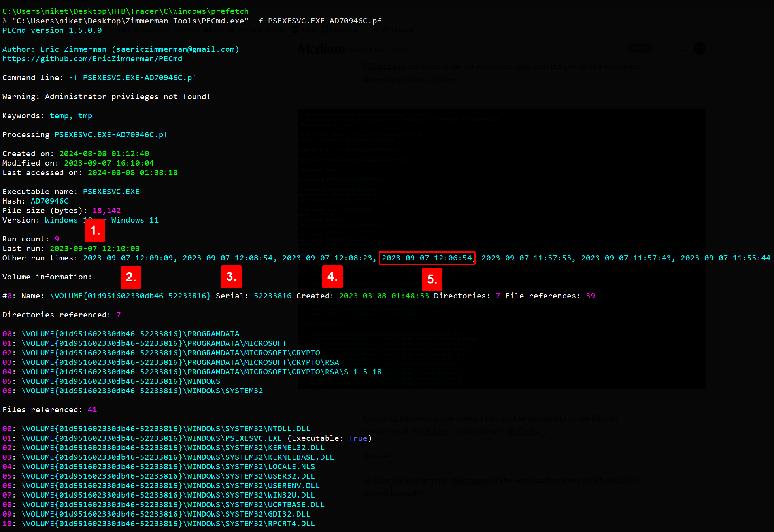Select the volume name on the '#0: Name:' line
This screenshot has height=532, width=774.
130,296
